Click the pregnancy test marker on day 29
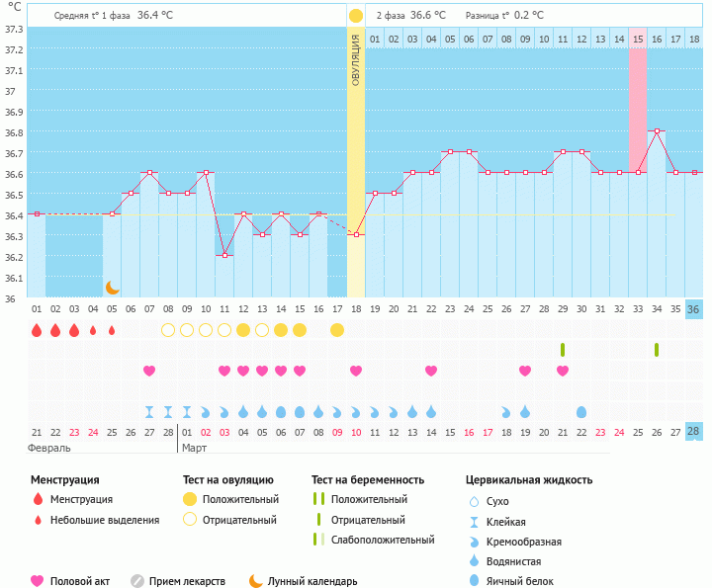 click(563, 350)
